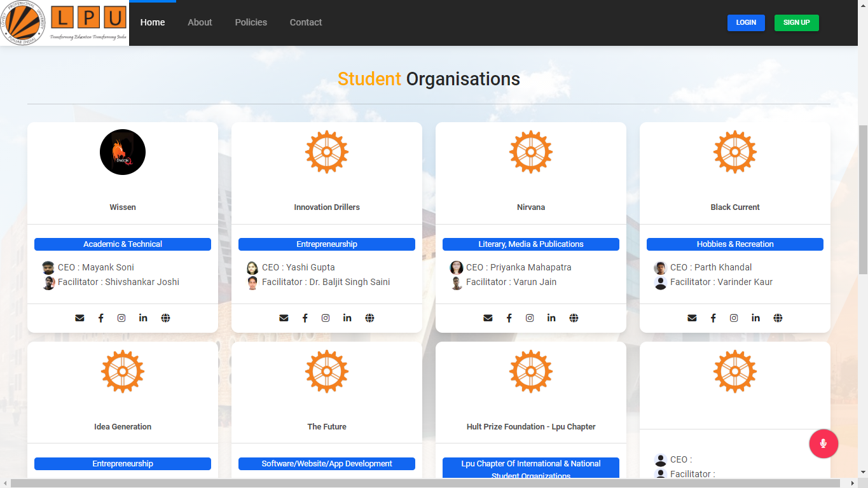This screenshot has height=488, width=868.
Task: Click the Instagram icon on Black Current
Action: coord(734,317)
